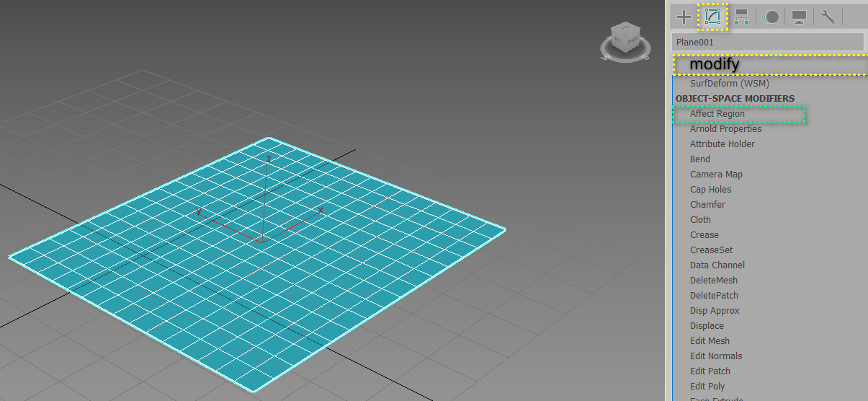Choose the Disp Approx modifier
Screen dimensions: 868x401
coord(715,311)
